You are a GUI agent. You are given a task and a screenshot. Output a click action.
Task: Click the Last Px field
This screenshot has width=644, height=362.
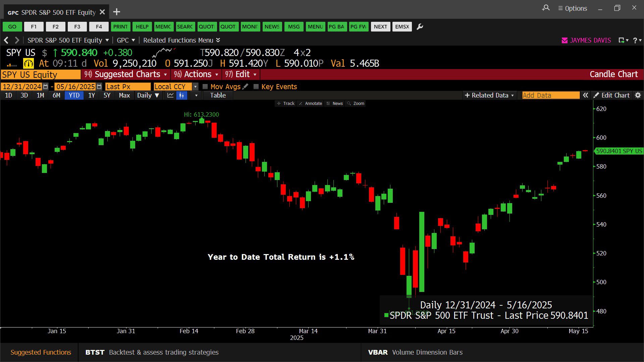pyautogui.click(x=128, y=86)
